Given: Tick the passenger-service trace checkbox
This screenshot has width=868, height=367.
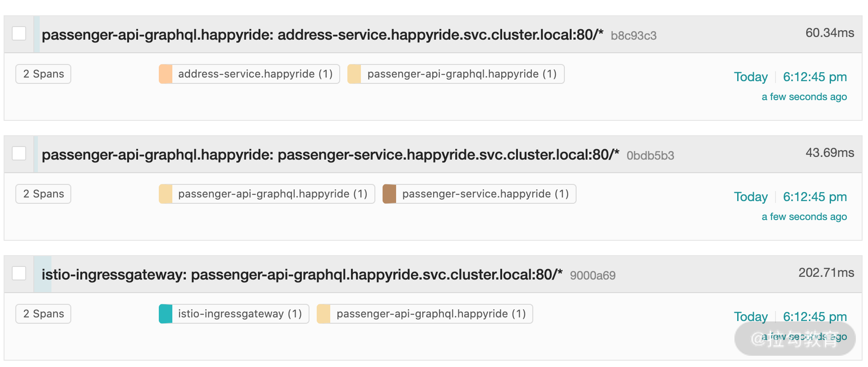Looking at the screenshot, I should coord(19,153).
